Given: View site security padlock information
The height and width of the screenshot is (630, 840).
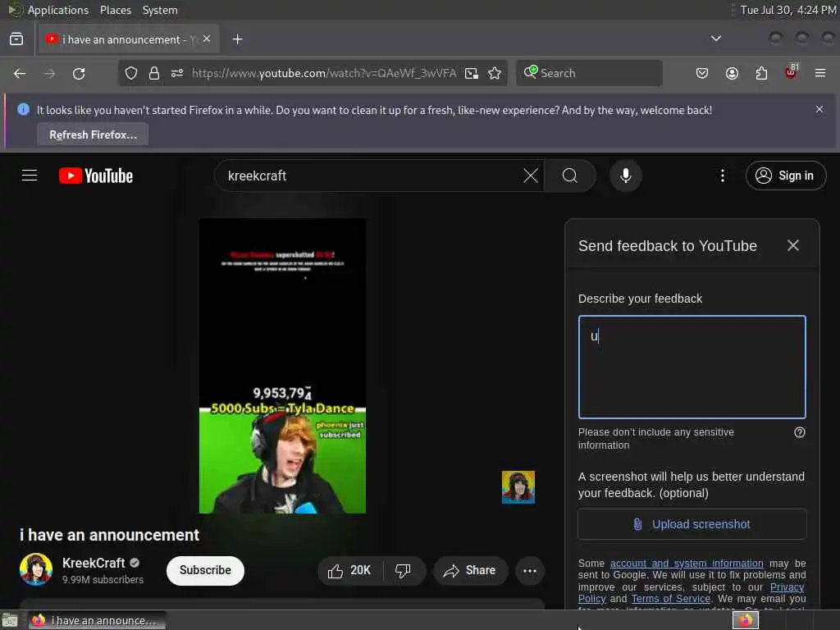Looking at the screenshot, I should 154,73.
